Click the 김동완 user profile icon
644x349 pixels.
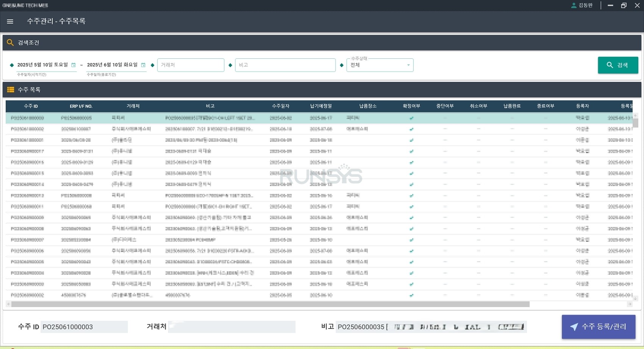click(574, 5)
